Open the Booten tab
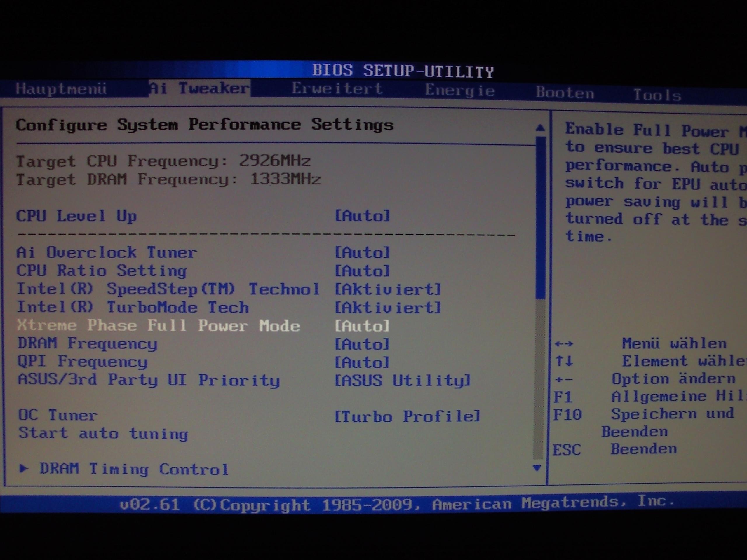The image size is (747, 560). click(565, 93)
